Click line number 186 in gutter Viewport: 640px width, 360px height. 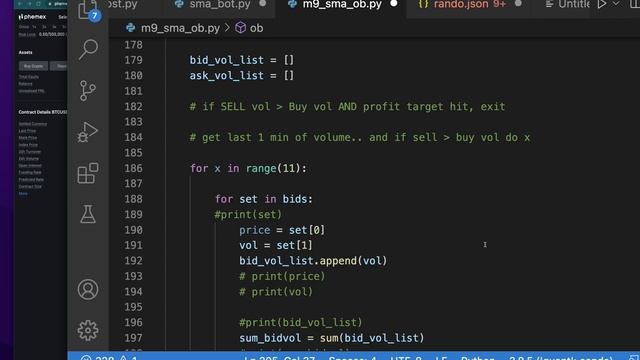(133, 168)
